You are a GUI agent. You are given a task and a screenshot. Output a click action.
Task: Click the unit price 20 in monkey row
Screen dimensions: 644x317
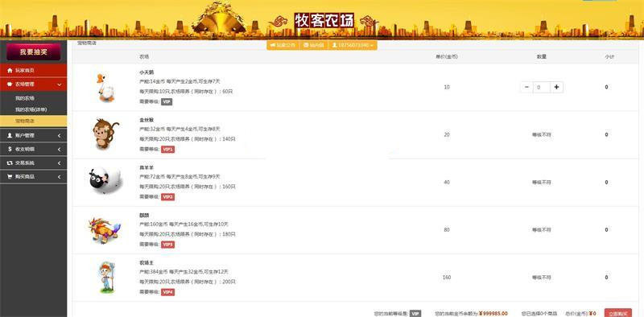pos(447,134)
